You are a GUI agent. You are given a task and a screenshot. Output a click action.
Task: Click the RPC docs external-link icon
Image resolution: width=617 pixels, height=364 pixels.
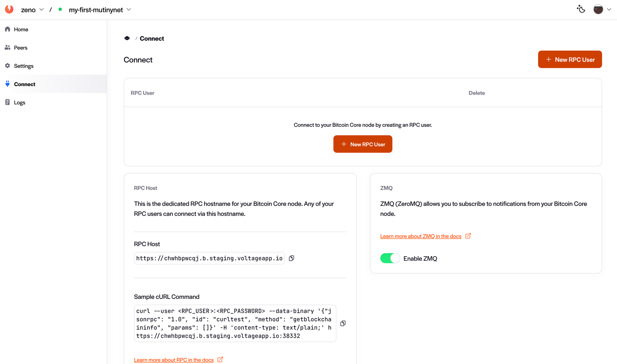(220, 360)
